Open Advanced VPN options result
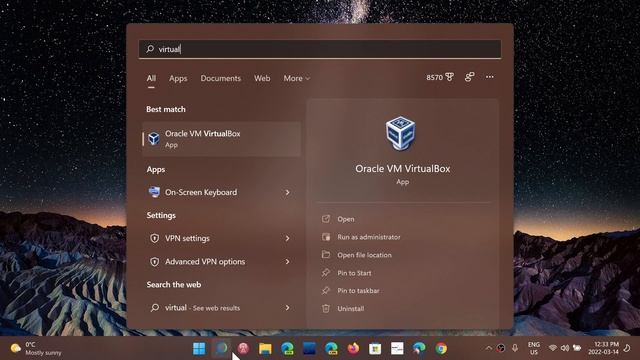The image size is (640, 360). 221,262
